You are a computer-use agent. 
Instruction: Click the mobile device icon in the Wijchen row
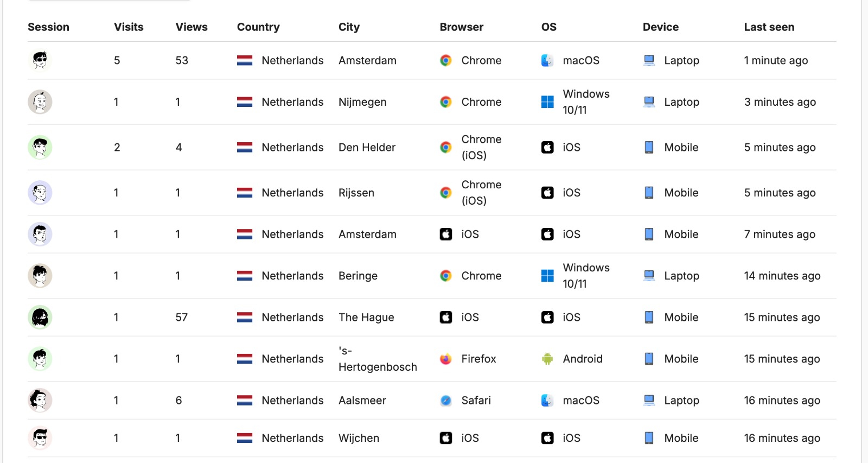click(x=649, y=437)
